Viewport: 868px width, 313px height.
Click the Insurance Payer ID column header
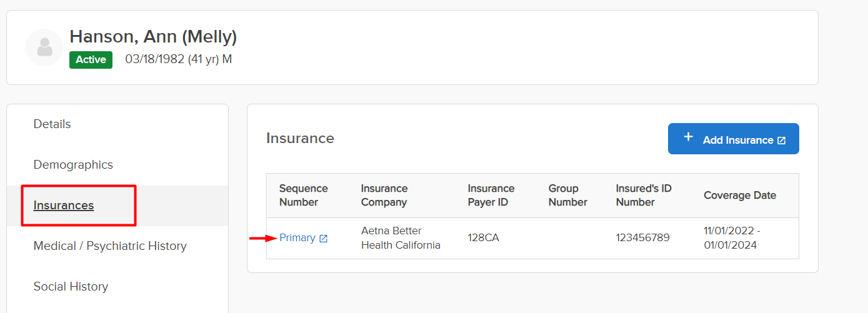491,196
